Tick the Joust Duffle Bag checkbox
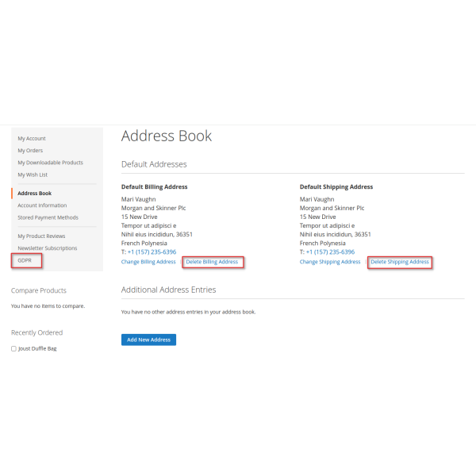 click(13, 348)
